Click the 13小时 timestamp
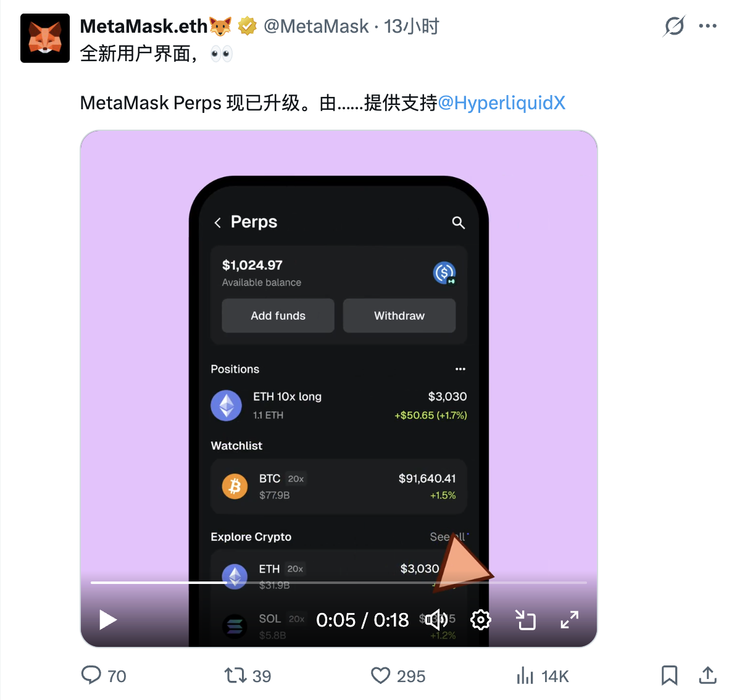Screen dimensions: 737x700 coord(411,27)
